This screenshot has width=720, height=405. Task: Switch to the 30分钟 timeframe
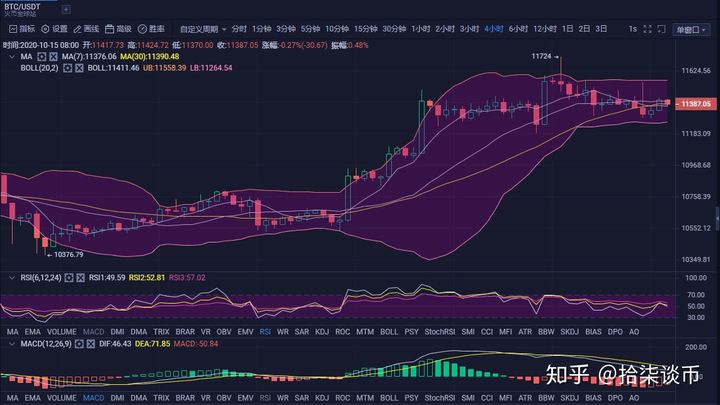[394, 29]
